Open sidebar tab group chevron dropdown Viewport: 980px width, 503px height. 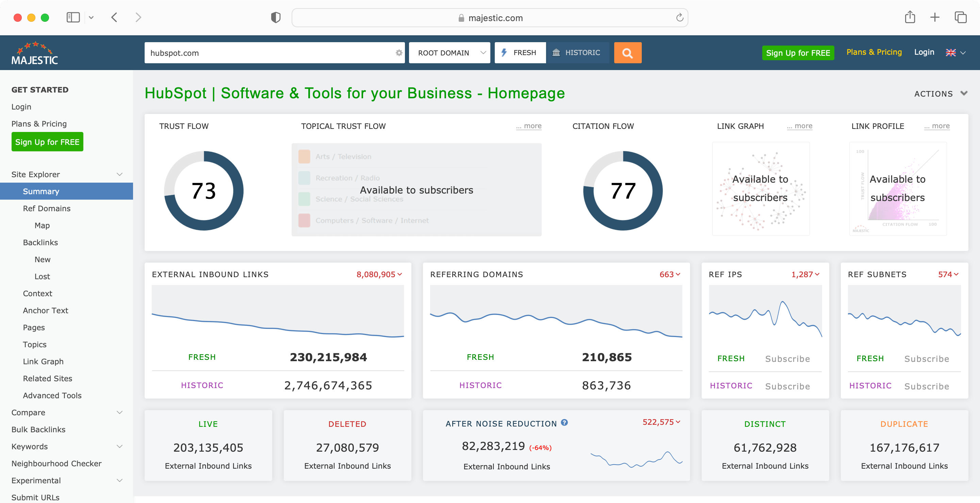[x=91, y=17]
